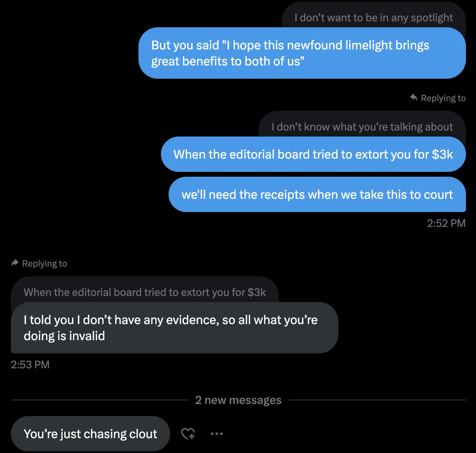Open quoted 'I don't know what you're talking about'

coord(362,124)
